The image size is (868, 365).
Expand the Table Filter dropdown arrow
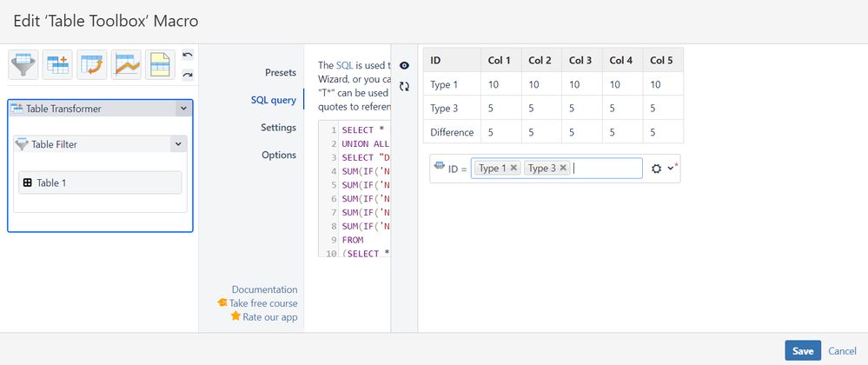pyautogui.click(x=178, y=144)
